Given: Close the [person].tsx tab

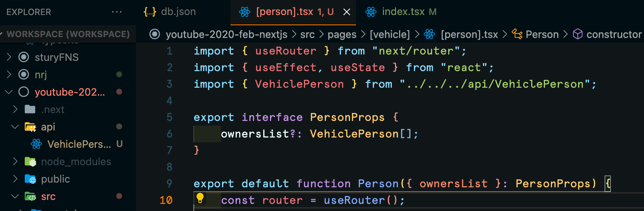Looking at the screenshot, I should point(347,12).
